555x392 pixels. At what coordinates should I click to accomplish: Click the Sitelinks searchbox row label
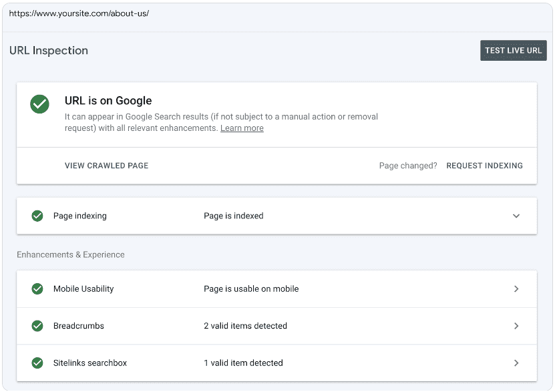click(90, 363)
